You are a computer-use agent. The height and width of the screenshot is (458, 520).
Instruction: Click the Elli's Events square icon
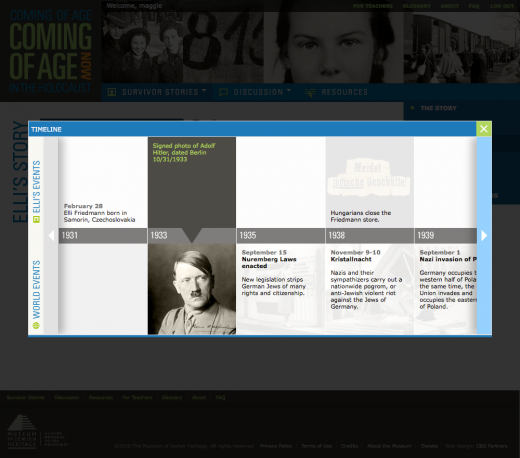[x=36, y=219]
